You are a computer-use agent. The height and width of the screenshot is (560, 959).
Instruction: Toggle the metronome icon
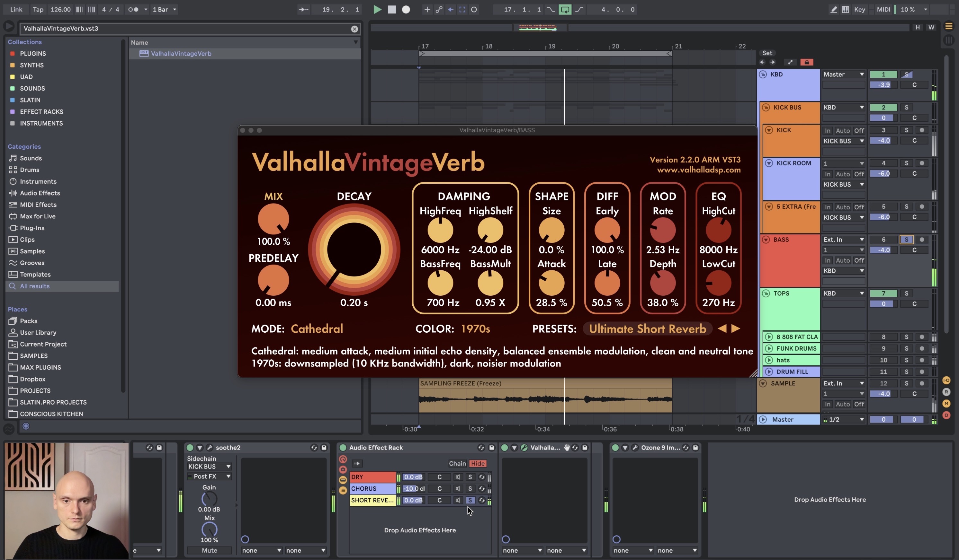click(133, 10)
